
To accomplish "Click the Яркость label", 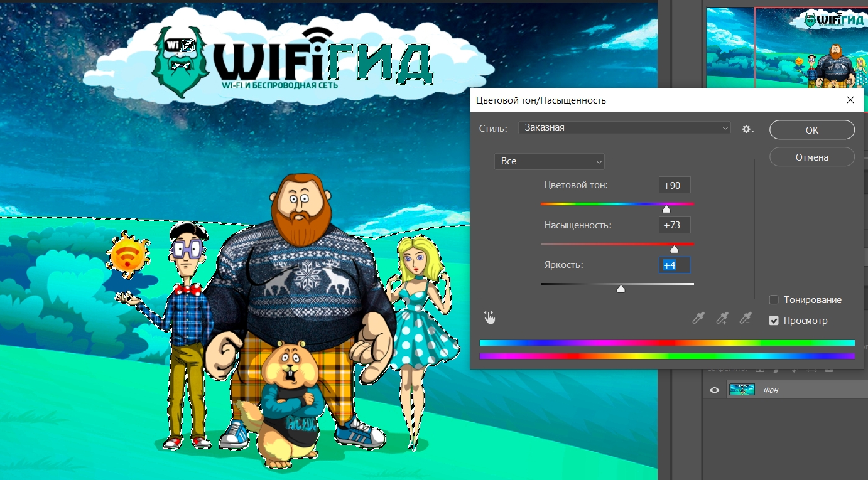I will tap(563, 265).
